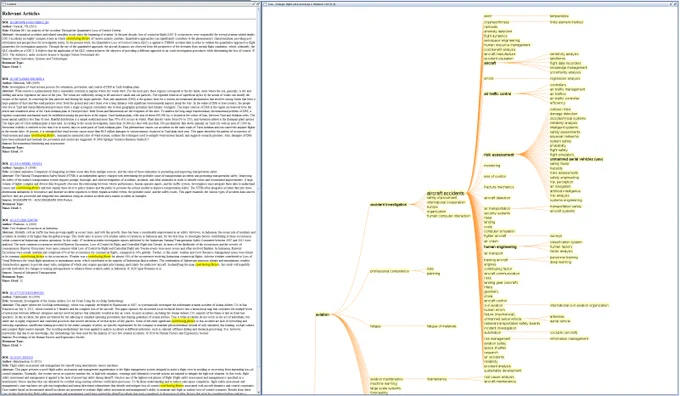
Task: Open the first article's DOI link
Action: coord(29,22)
